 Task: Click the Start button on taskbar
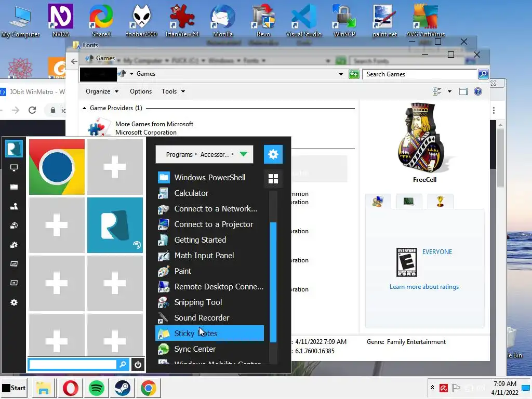tap(14, 388)
